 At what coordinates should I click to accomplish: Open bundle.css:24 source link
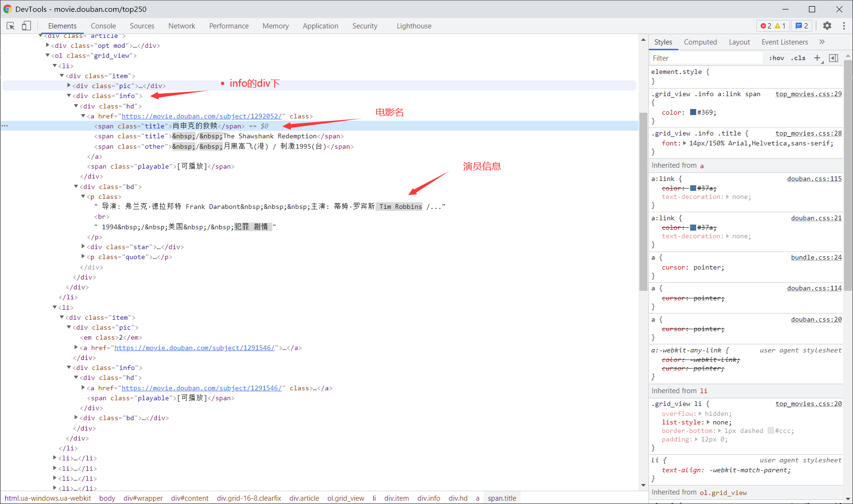816,257
